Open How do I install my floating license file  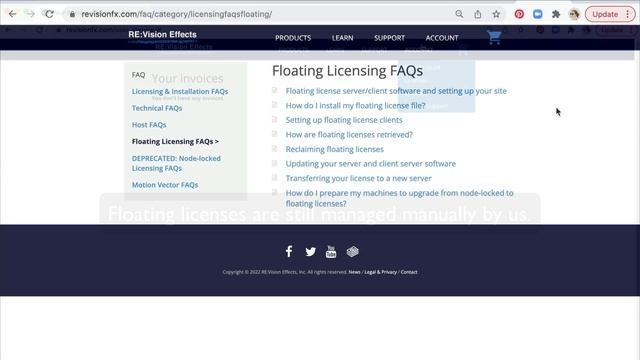356,106
